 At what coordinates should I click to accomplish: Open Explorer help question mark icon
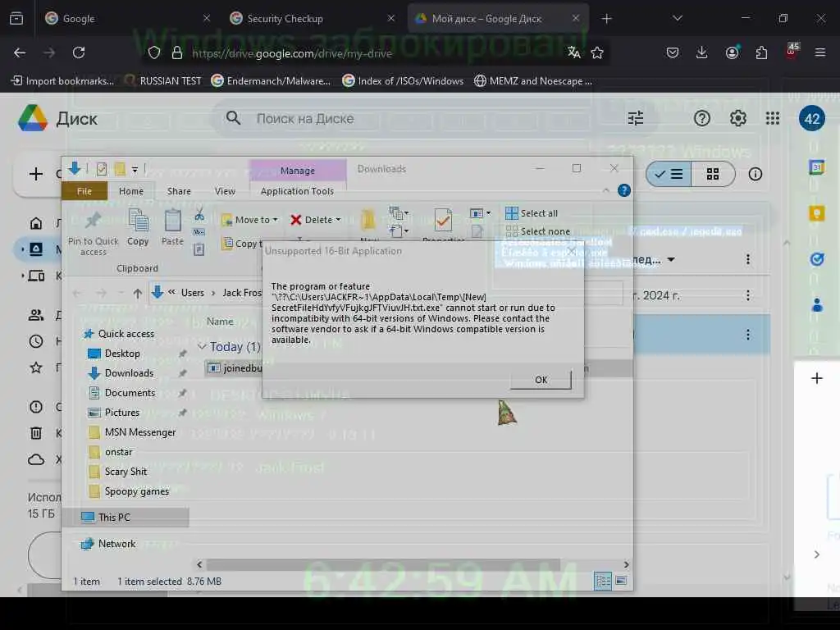(x=624, y=190)
